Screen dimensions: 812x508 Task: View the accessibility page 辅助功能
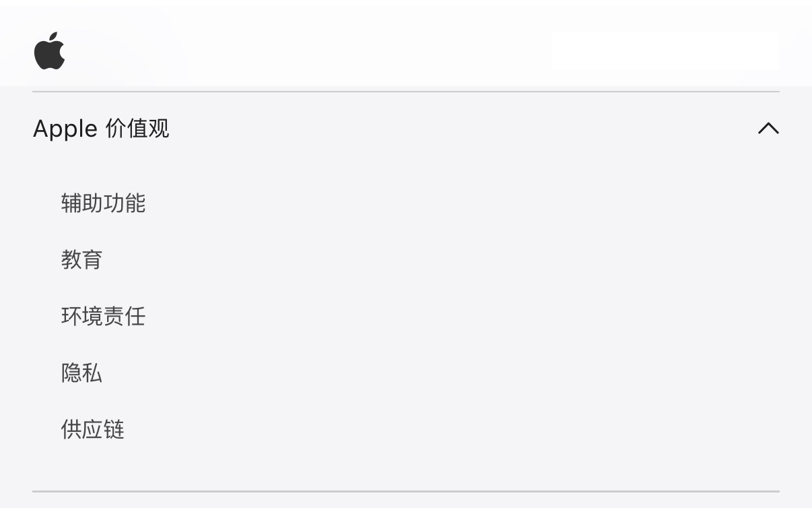[103, 203]
